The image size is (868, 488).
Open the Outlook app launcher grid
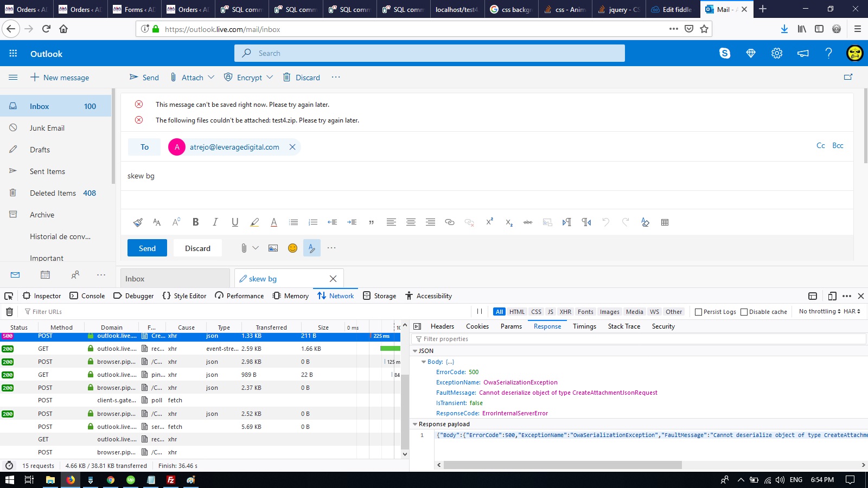coord(13,53)
